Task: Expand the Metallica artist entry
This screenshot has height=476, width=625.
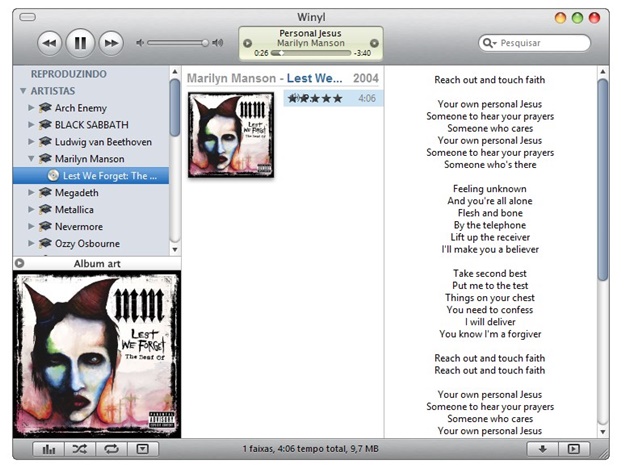Action: pyautogui.click(x=31, y=210)
